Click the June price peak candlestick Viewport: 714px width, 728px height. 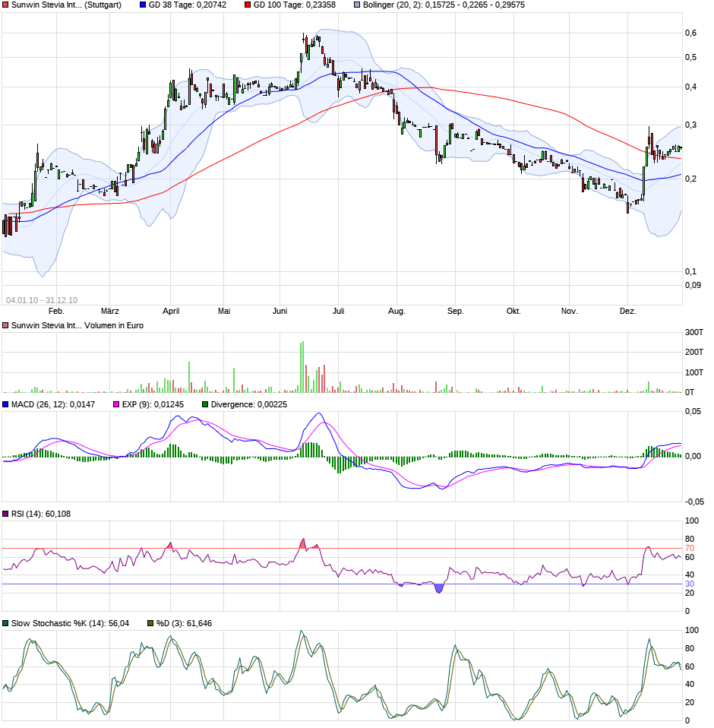303,39
